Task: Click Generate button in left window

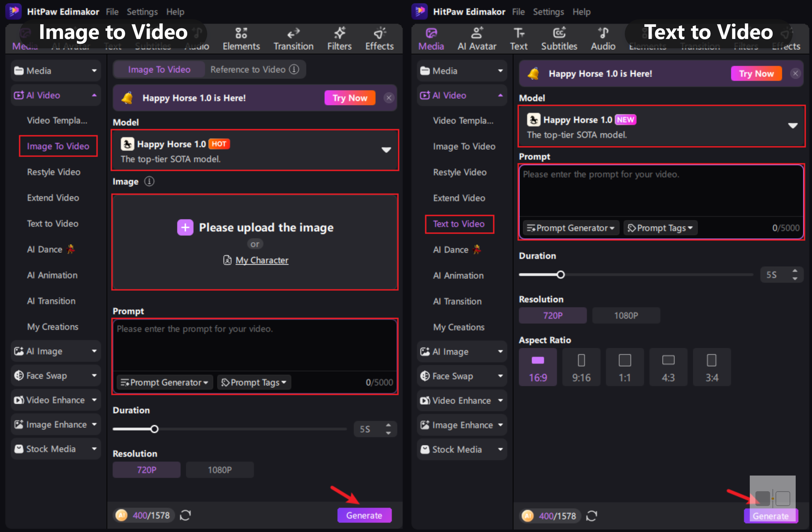Action: (x=364, y=515)
